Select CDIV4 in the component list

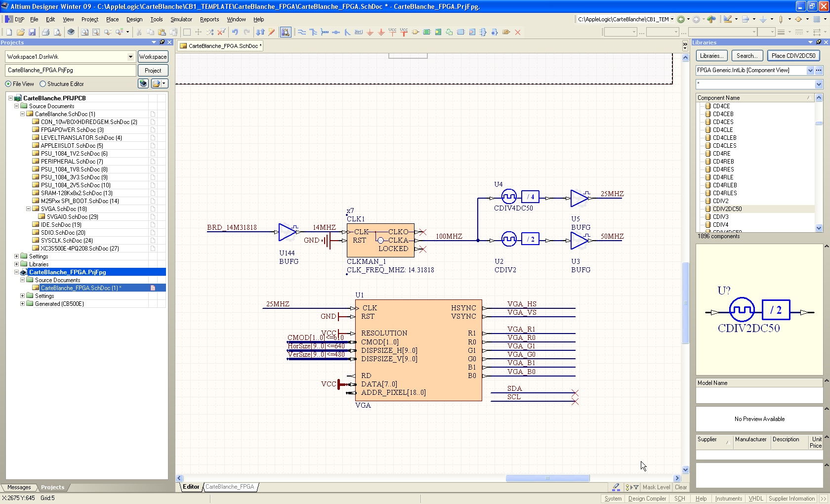tap(720, 225)
